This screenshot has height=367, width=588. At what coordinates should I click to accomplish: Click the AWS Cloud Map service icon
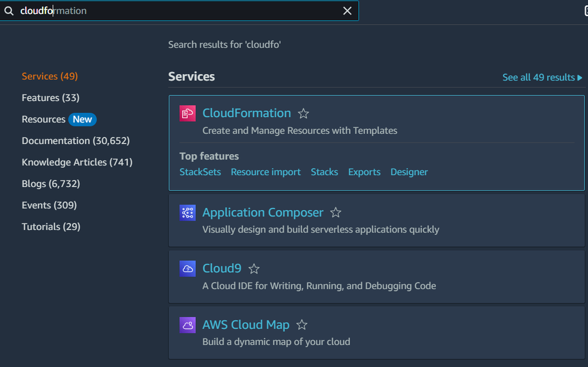click(x=188, y=324)
